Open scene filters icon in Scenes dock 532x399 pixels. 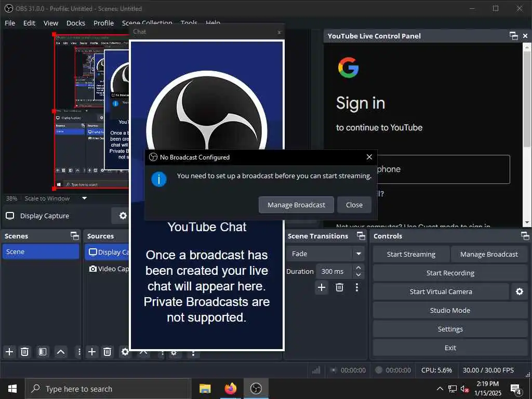point(43,352)
